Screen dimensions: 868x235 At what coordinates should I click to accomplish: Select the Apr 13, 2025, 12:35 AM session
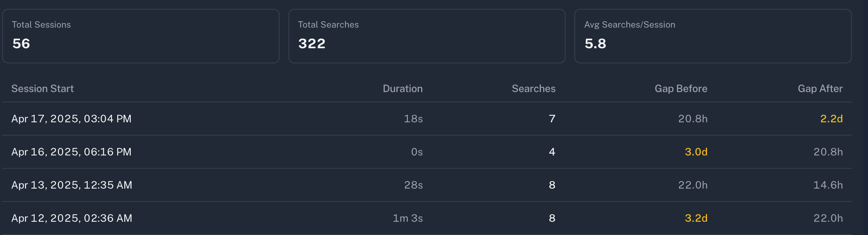72,185
